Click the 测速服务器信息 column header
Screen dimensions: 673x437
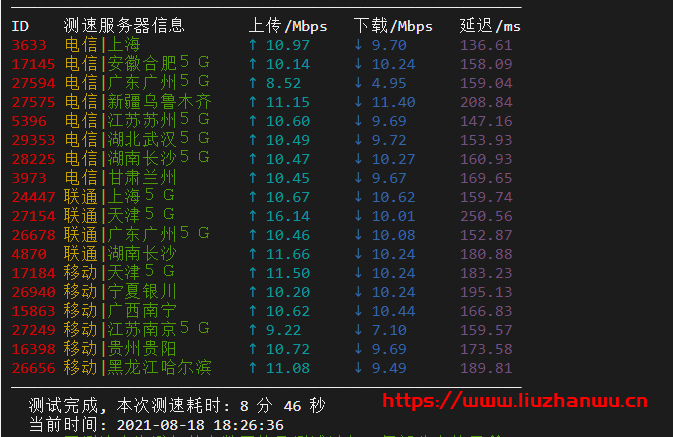coord(124,26)
